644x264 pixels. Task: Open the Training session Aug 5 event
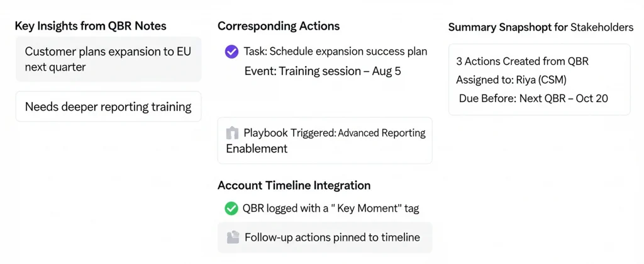[x=322, y=71]
